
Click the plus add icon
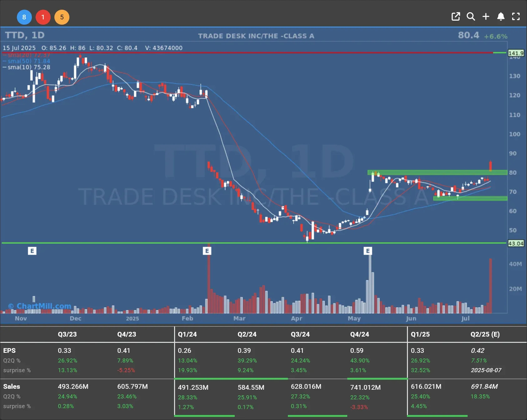[486, 17]
